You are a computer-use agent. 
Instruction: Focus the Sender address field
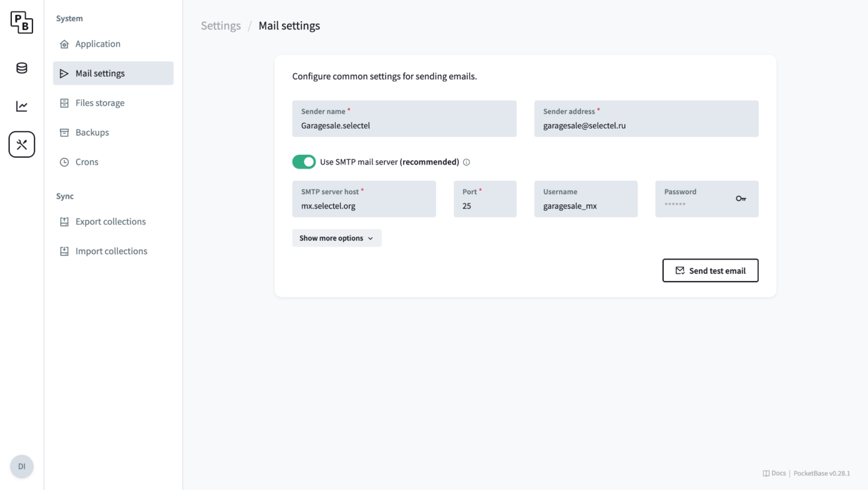[x=646, y=119]
